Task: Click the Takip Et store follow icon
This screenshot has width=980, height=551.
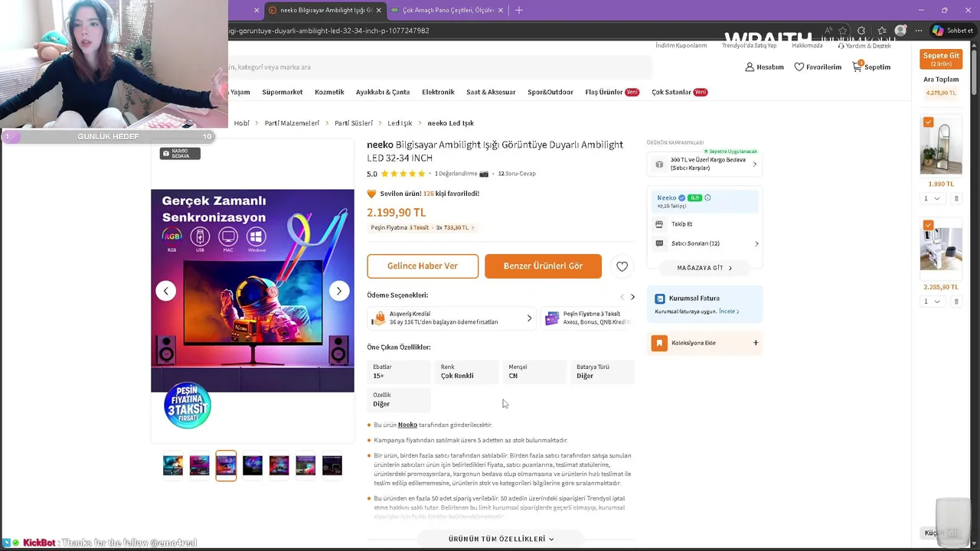Action: click(x=659, y=224)
